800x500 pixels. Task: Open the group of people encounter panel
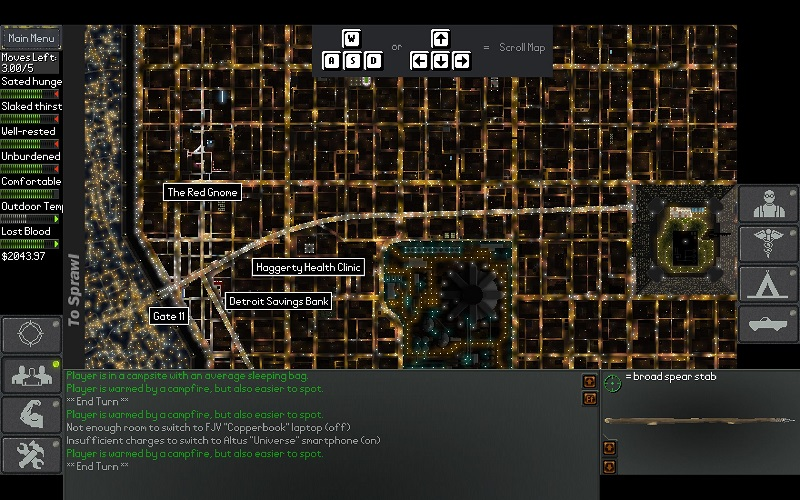[x=30, y=375]
